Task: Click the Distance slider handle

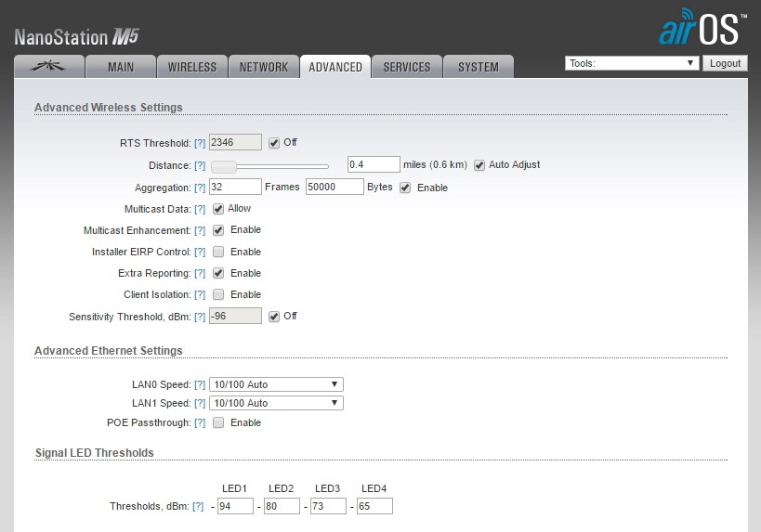Action: point(224,166)
